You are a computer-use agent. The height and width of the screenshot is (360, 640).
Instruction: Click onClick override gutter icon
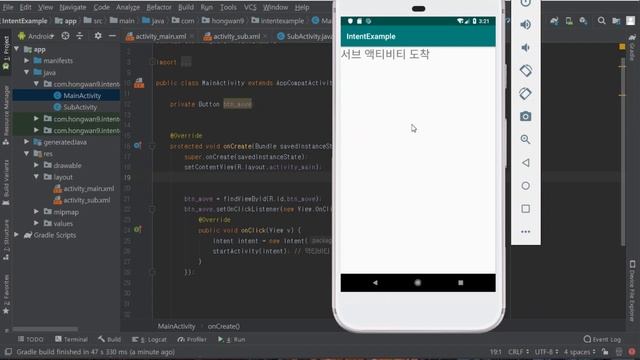138,229
